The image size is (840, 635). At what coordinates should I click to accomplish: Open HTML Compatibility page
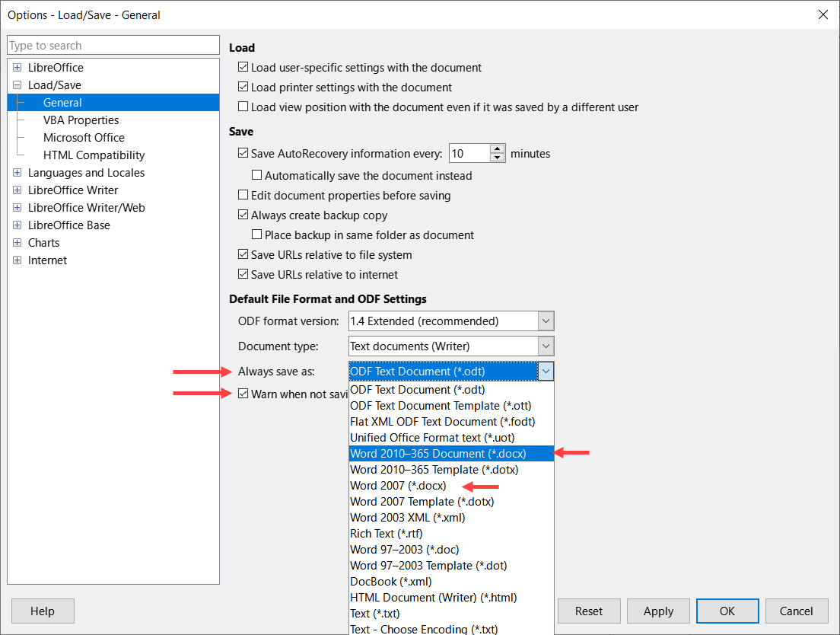click(94, 155)
